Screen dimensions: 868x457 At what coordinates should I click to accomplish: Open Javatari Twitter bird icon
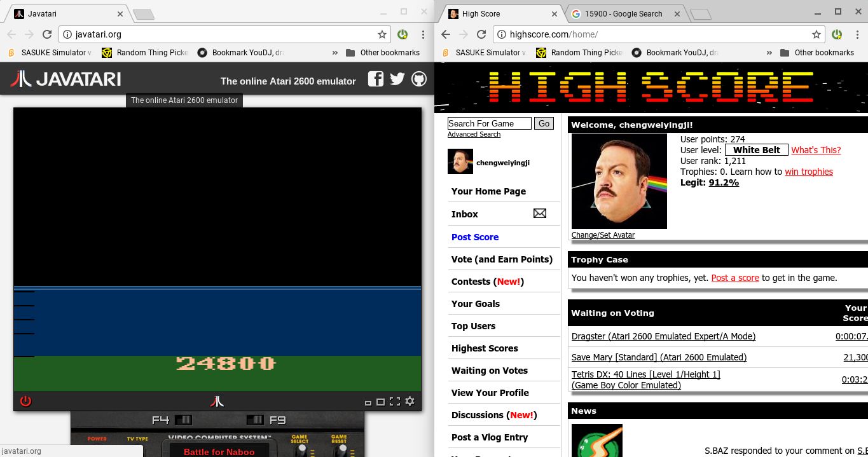tap(397, 79)
